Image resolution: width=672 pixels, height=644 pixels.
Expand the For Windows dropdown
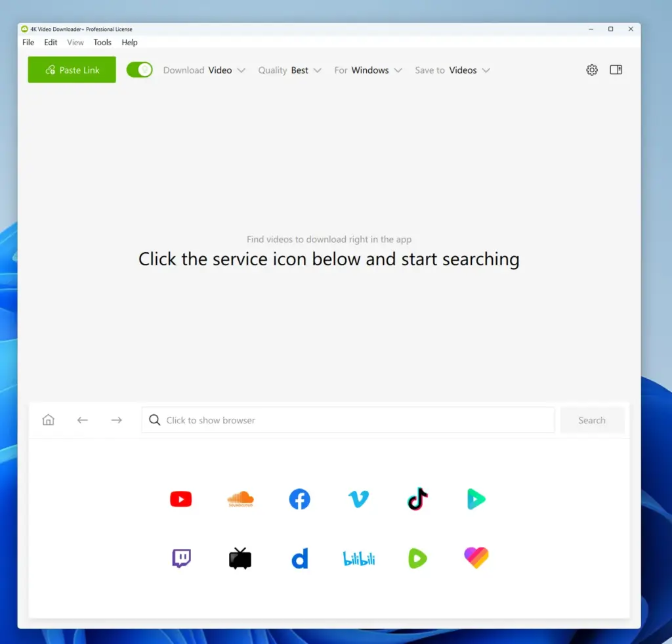click(368, 70)
